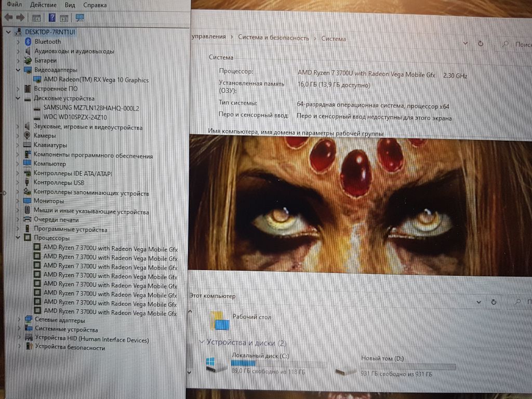Image resolution: width=532 pixels, height=399 pixels.
Task: Expand the Мониторы category
Action: click(18, 201)
